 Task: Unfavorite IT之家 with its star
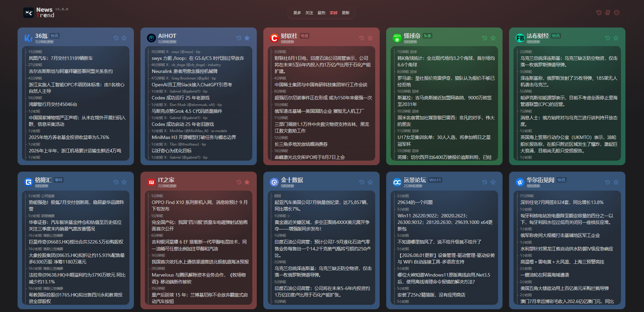(247, 182)
